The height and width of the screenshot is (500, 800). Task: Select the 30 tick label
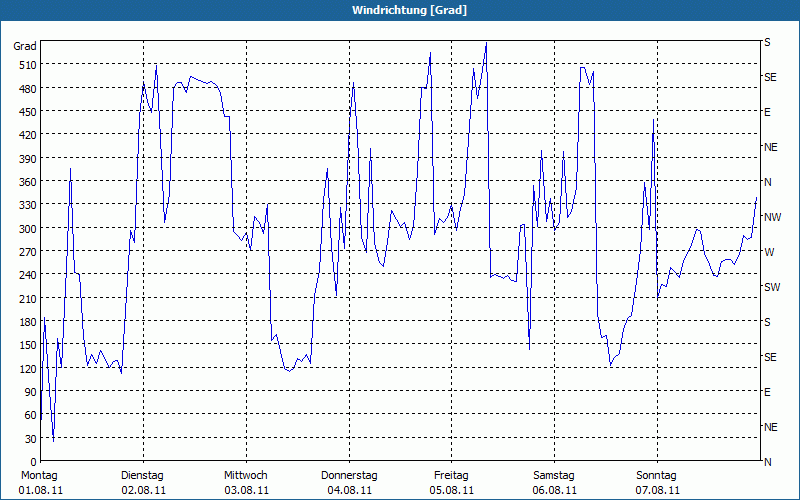pyautogui.click(x=31, y=439)
